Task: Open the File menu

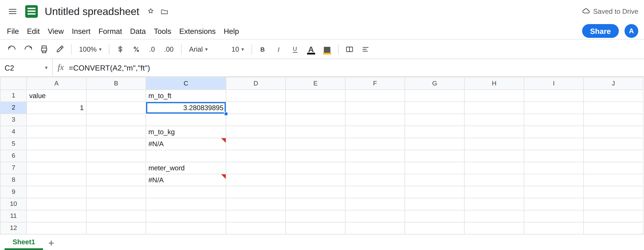Action: point(13,31)
